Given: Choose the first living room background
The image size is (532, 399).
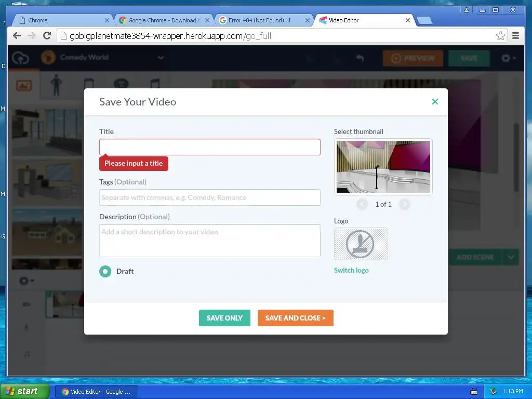Looking at the screenshot, I should point(47,132).
